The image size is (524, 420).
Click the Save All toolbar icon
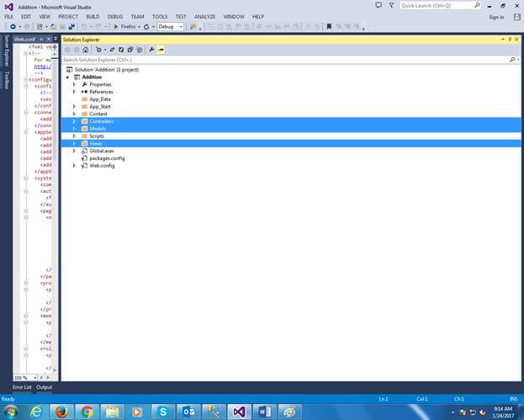click(71, 26)
